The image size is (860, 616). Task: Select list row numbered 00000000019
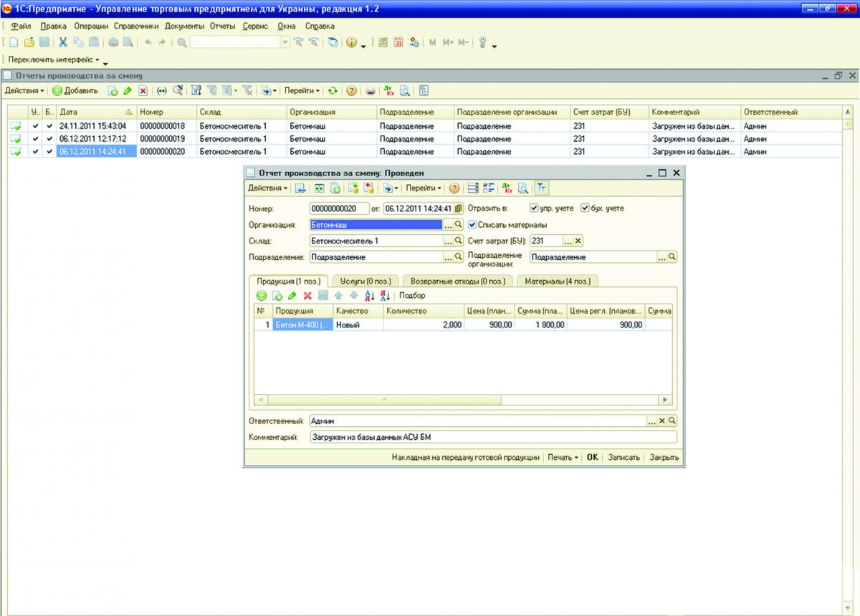pyautogui.click(x=424, y=139)
